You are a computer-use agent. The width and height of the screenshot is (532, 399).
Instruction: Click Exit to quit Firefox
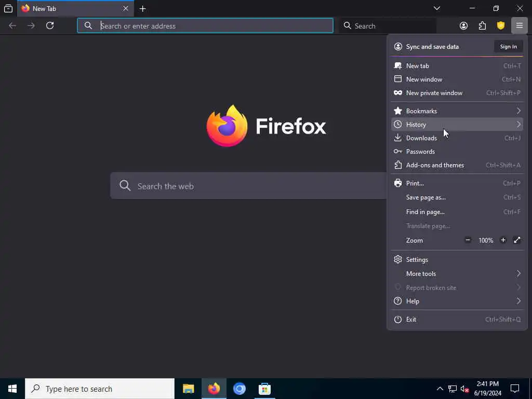click(x=457, y=320)
